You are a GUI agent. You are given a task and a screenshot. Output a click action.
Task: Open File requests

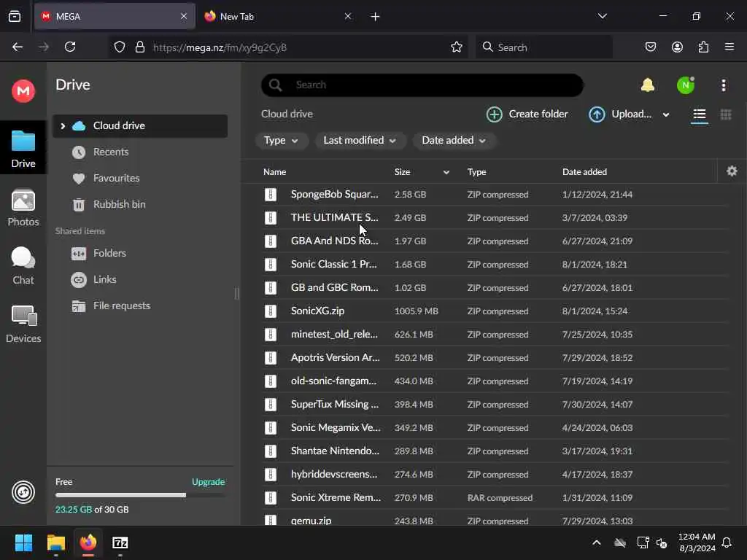pyautogui.click(x=122, y=306)
